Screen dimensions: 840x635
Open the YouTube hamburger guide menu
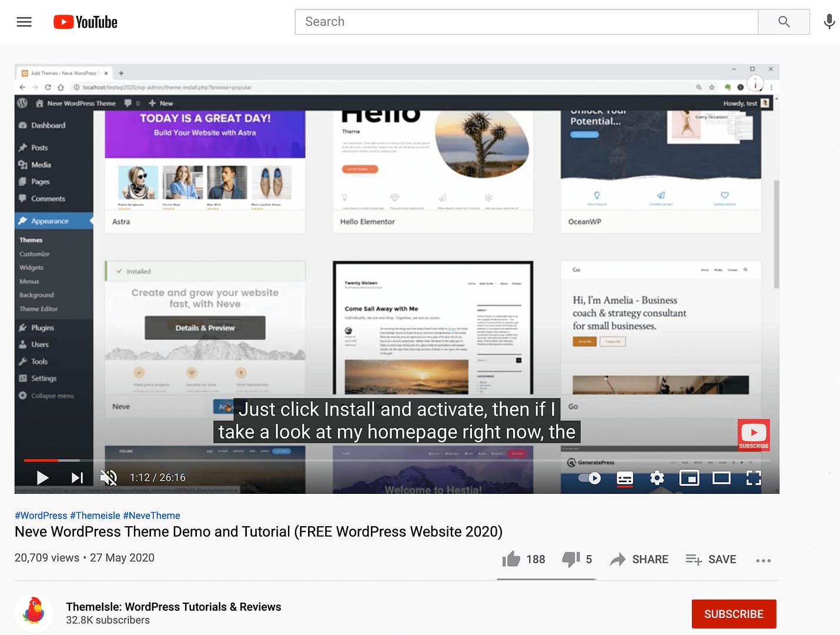coord(24,22)
